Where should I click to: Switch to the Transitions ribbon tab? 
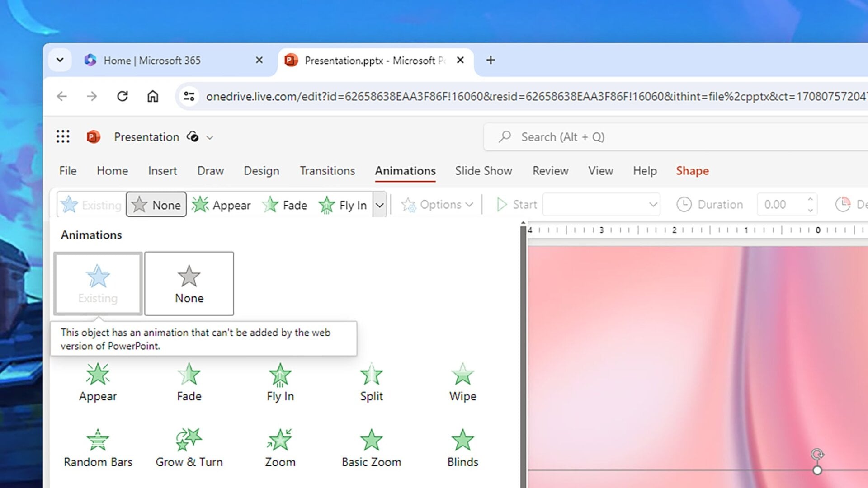tap(327, 171)
